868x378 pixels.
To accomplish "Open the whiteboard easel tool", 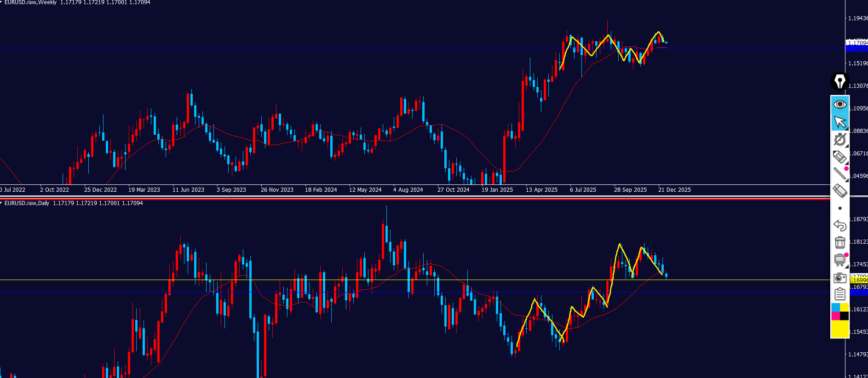I will pyautogui.click(x=839, y=260).
